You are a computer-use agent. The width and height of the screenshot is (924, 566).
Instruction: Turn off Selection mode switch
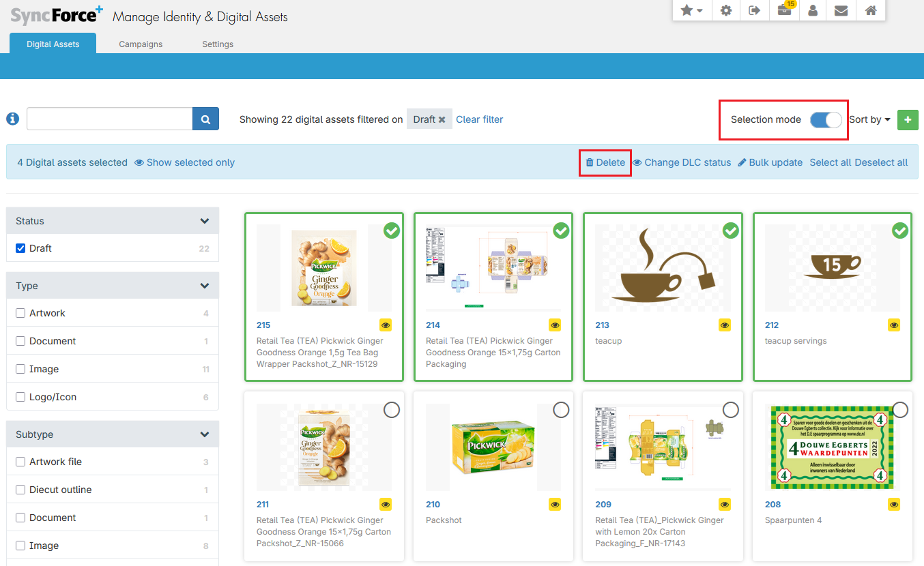(826, 119)
